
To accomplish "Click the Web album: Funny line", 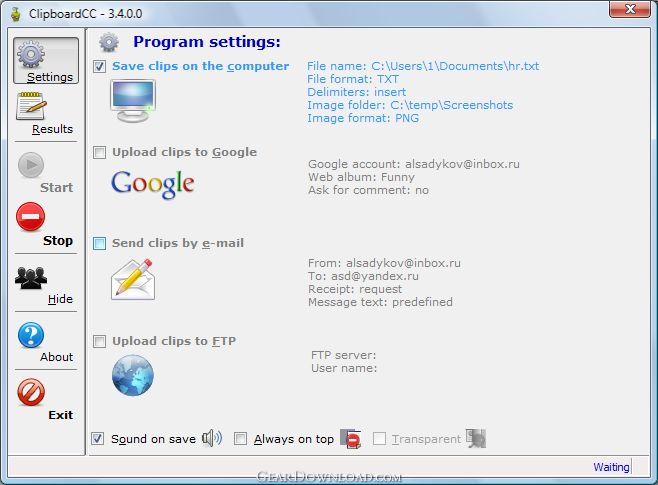I will pyautogui.click(x=361, y=177).
